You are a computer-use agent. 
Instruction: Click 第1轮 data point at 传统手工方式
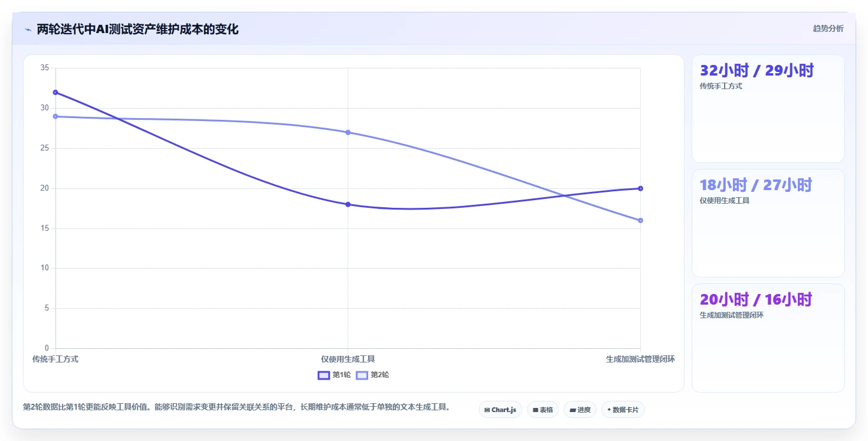pyautogui.click(x=55, y=92)
